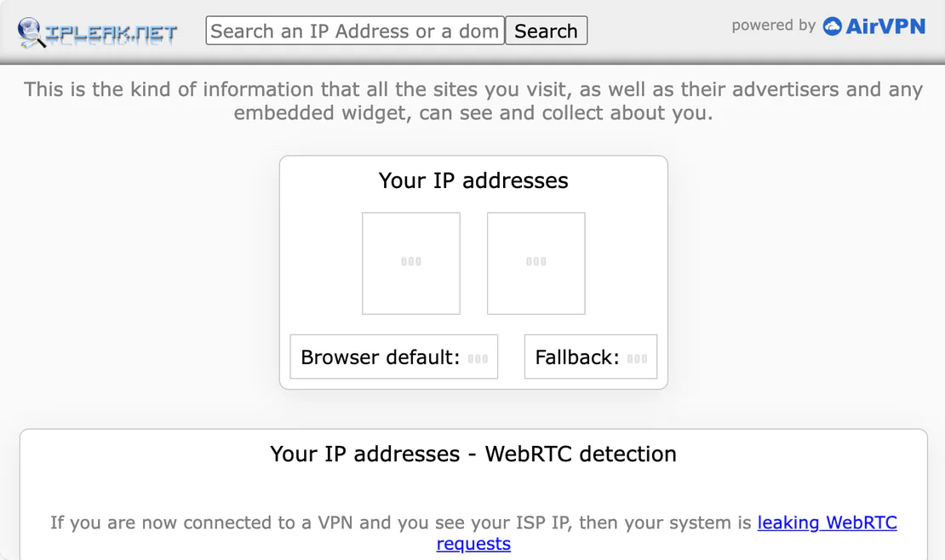Click the globe magnifier icon in the logo
Viewport: 945px width, 560px height.
[x=31, y=32]
